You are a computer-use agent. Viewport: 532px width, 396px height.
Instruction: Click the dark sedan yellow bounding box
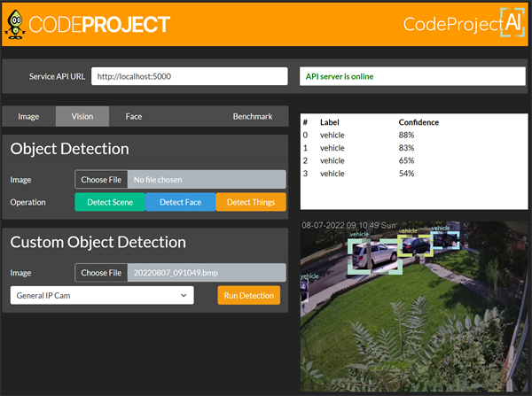point(415,245)
